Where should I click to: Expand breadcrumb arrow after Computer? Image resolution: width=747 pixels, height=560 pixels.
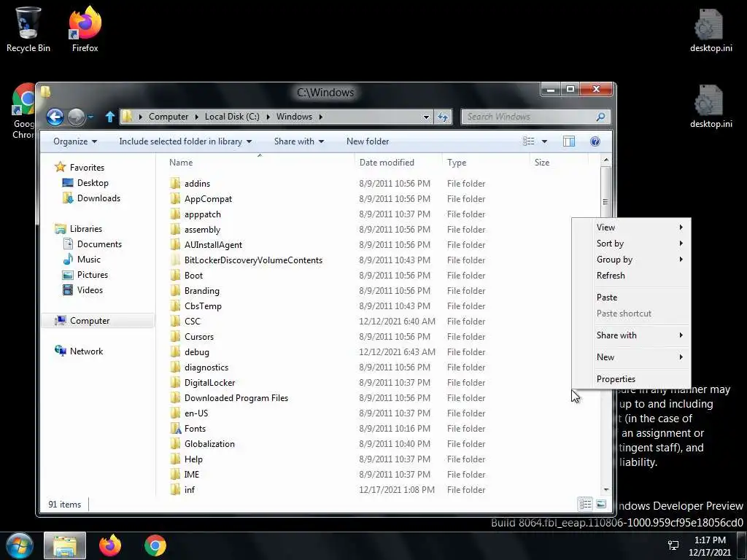[x=197, y=117]
